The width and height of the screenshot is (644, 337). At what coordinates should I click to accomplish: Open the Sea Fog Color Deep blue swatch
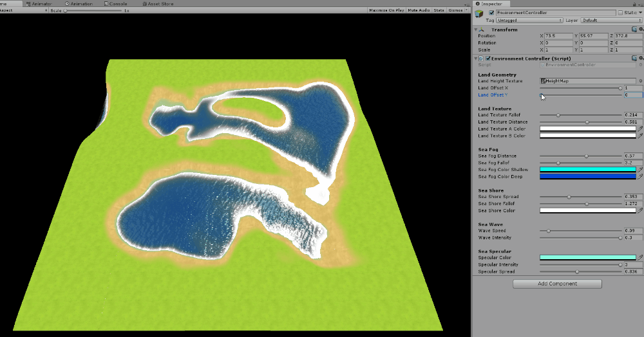(x=588, y=176)
